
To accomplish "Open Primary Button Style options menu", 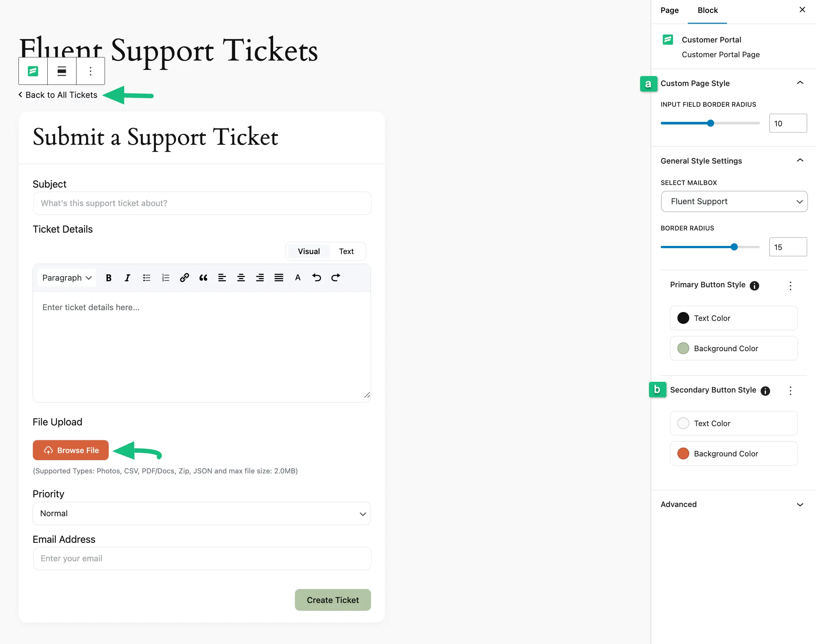I will coord(790,286).
